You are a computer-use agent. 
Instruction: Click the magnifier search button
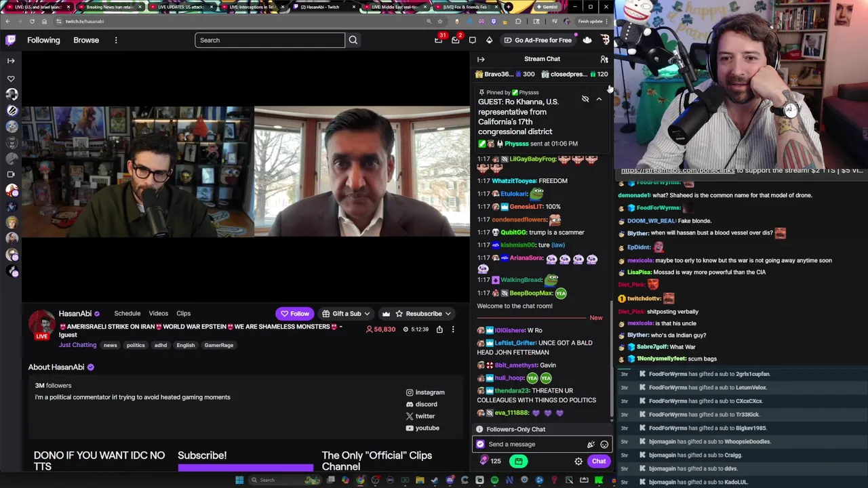[x=353, y=40]
